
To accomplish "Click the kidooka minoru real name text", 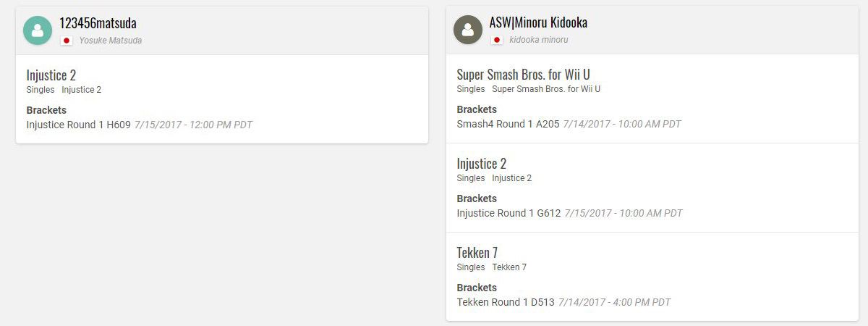I will click(x=539, y=40).
